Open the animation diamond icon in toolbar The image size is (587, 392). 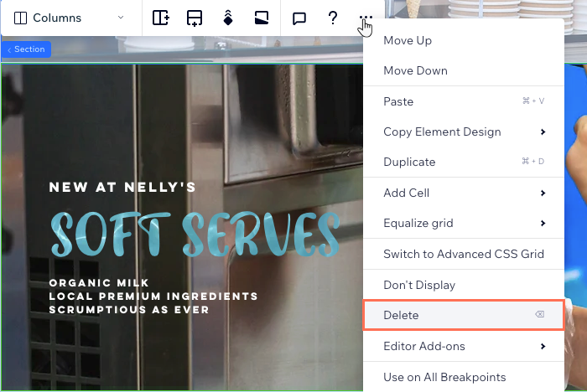pyautogui.click(x=228, y=18)
